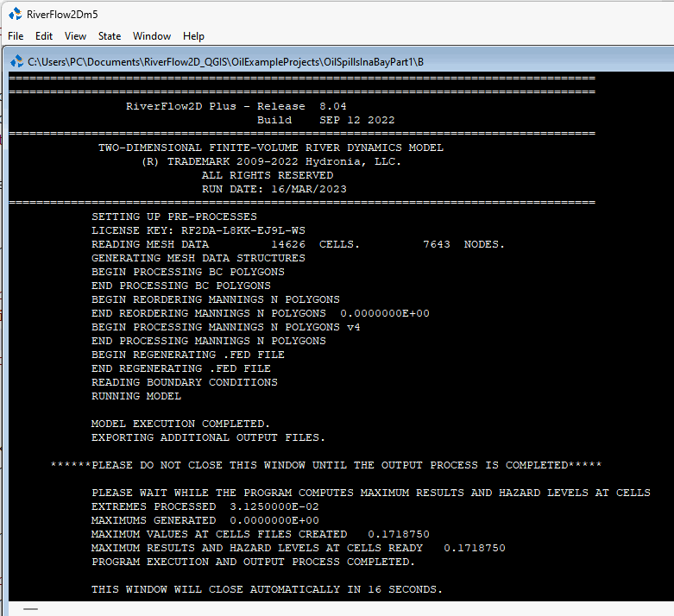Click 'MAXIMUM VALUES AT CELLS FILES CREATED' line
This screenshot has height=616, width=674.
click(x=261, y=534)
